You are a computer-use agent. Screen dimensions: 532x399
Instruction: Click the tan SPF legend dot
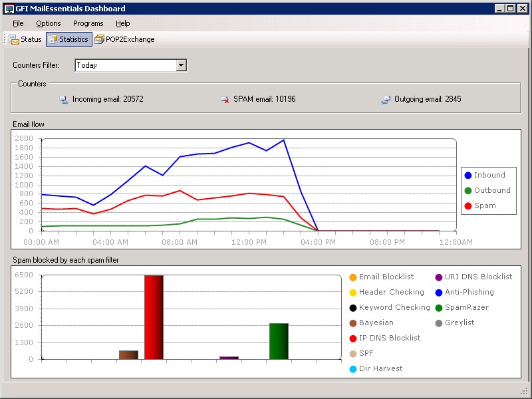(353, 354)
